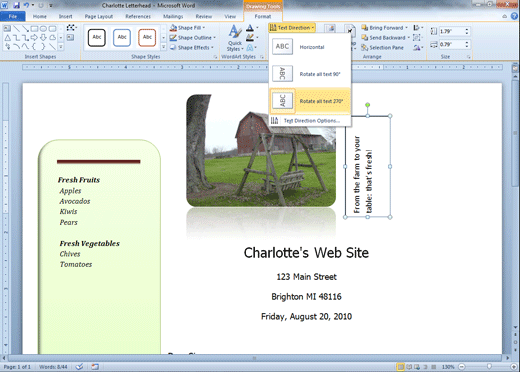Switch to Print Layout view in status bar

(401, 367)
